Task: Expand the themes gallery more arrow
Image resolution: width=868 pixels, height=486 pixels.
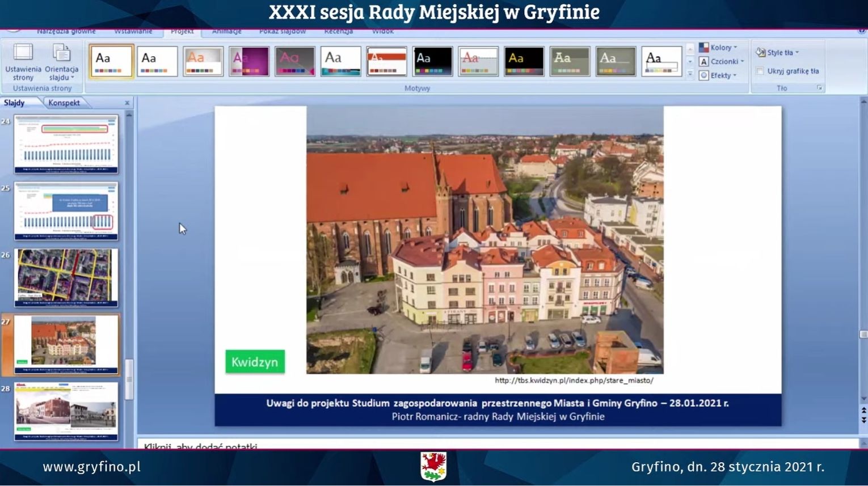Action: click(690, 74)
